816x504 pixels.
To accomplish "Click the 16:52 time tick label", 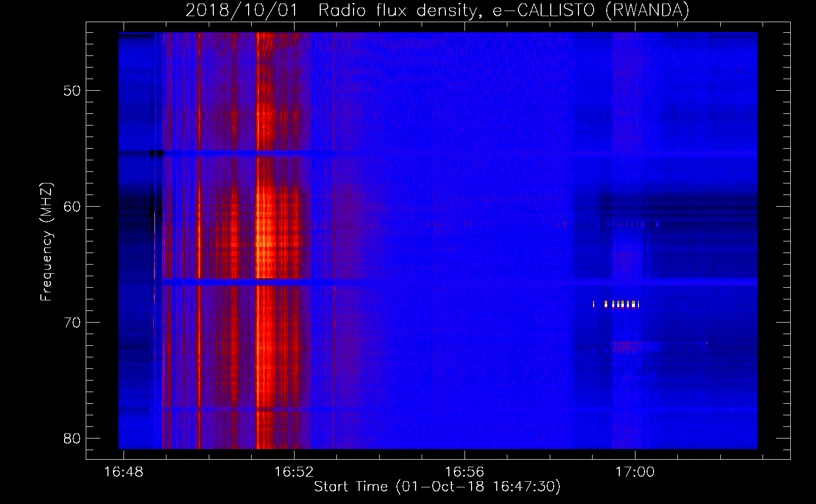I will point(294,472).
